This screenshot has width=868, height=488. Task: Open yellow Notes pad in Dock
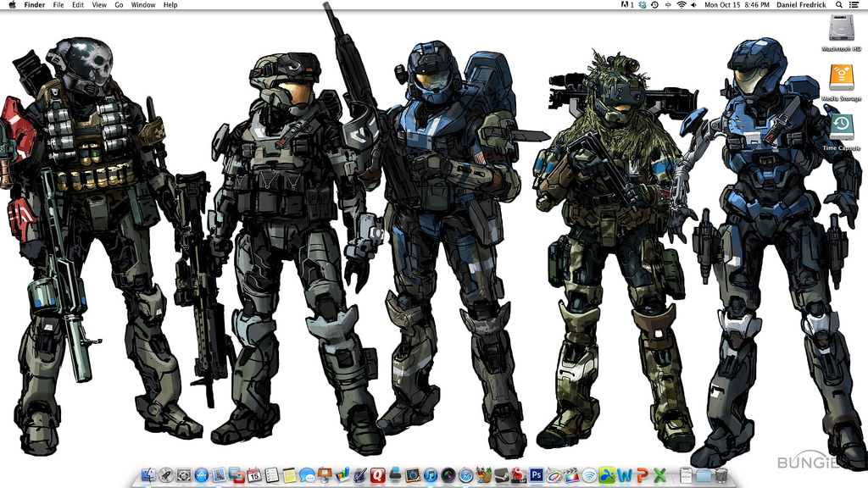coord(290,474)
